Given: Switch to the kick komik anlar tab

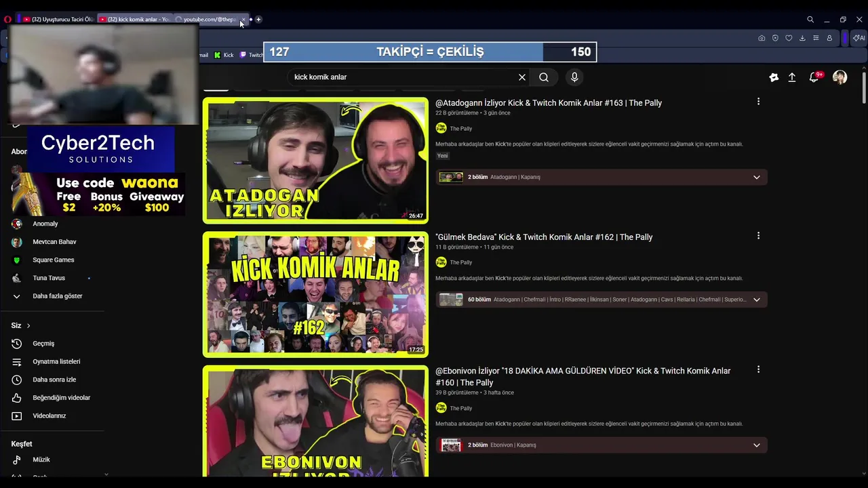Looking at the screenshot, I should click(134, 20).
